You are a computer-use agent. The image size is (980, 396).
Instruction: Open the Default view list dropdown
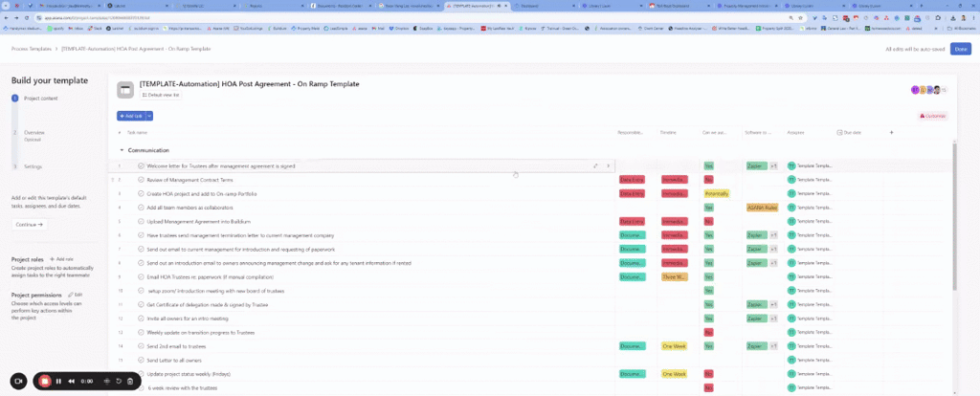[161, 95]
